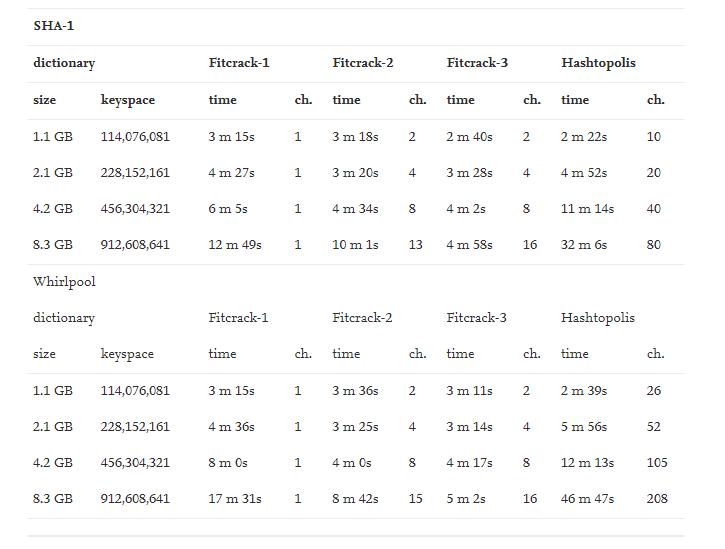Click the 4.2 GB size in Whirlpool
The image size is (725, 549).
(x=53, y=463)
